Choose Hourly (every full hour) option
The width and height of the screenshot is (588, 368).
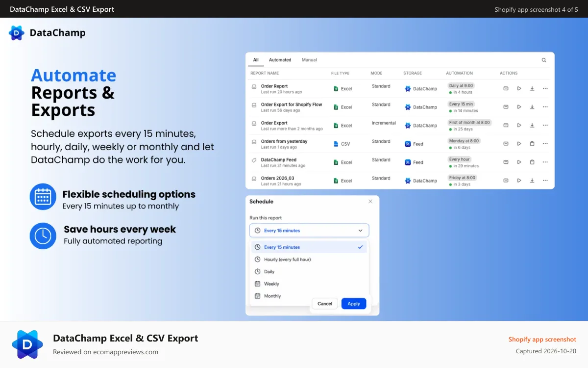[x=309, y=260]
